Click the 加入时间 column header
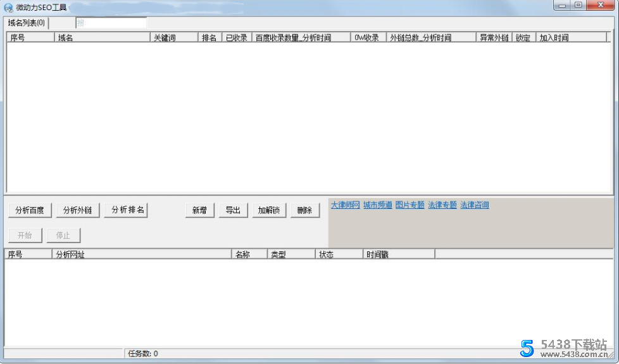 click(x=572, y=37)
